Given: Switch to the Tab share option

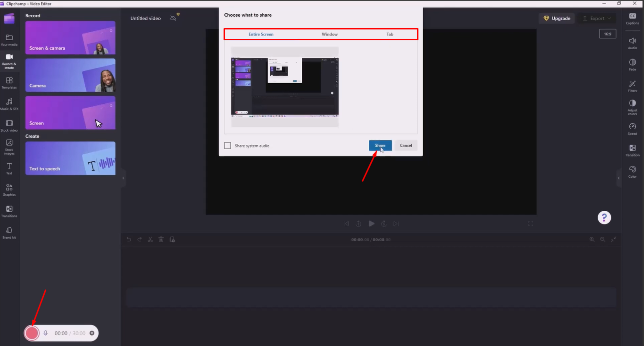Looking at the screenshot, I should 390,34.
